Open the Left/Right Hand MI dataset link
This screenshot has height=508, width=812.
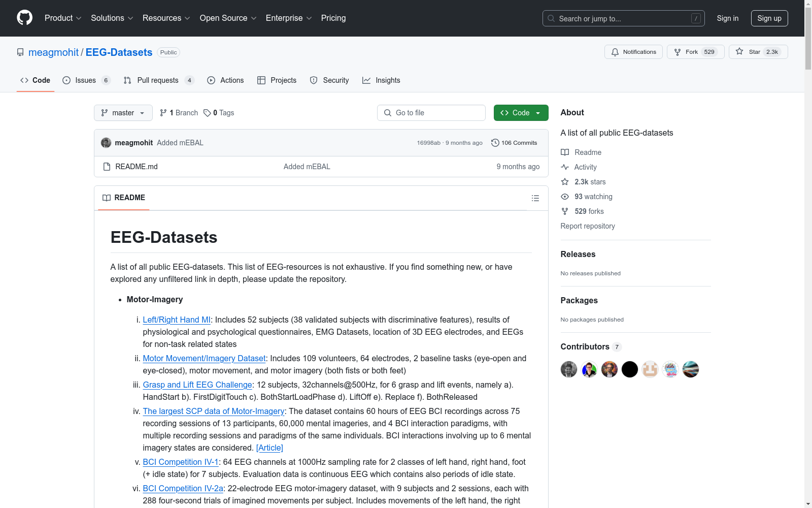[177, 320]
